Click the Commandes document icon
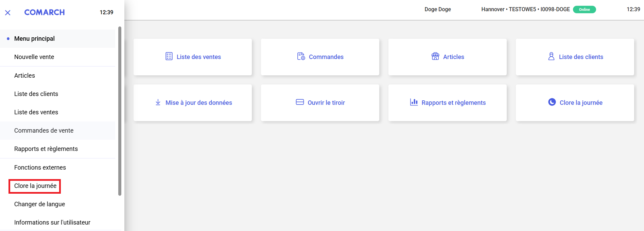The height and width of the screenshot is (231, 644). coord(301,56)
